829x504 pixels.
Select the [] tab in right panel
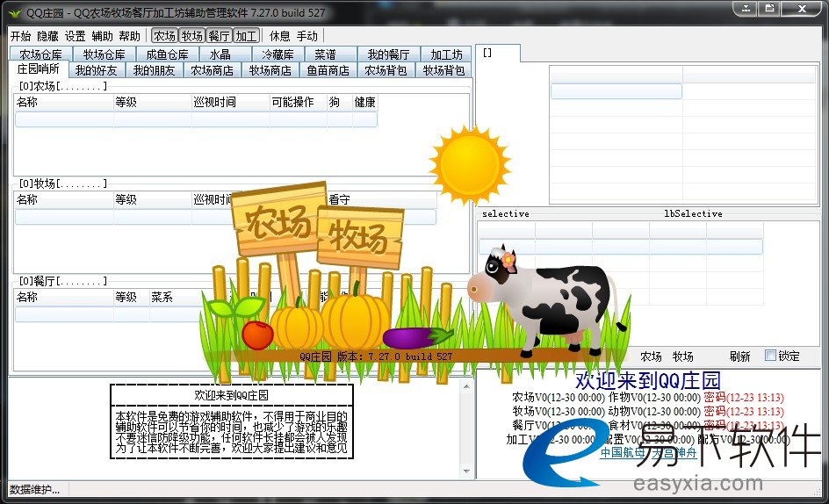click(x=498, y=53)
